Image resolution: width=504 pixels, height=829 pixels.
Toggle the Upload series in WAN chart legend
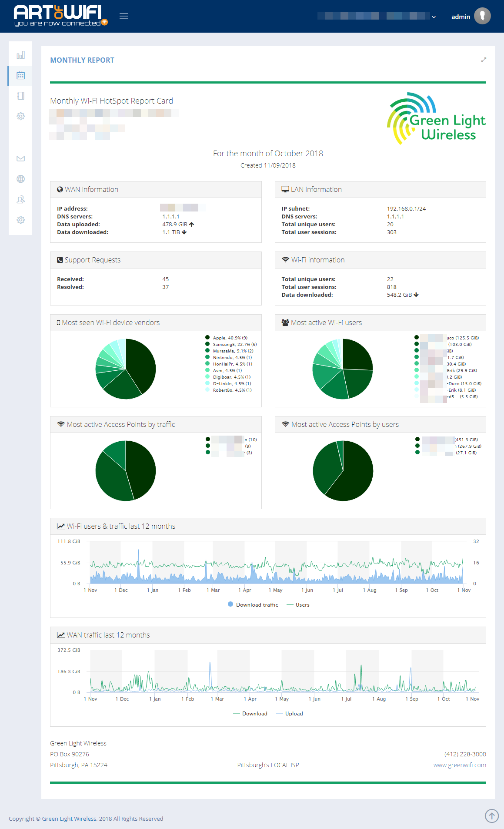(x=290, y=713)
